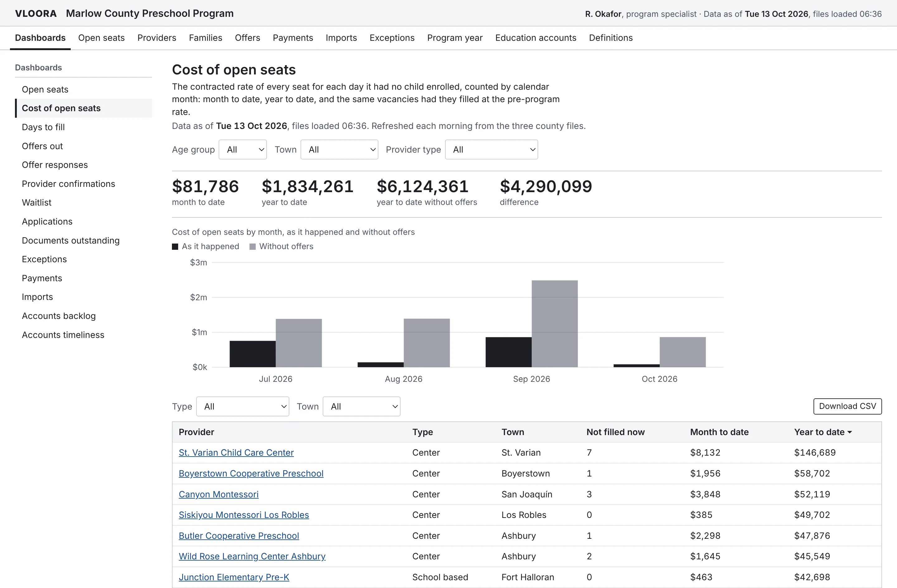
Task: Open the Imports sidebar dashboard
Action: tap(83, 297)
